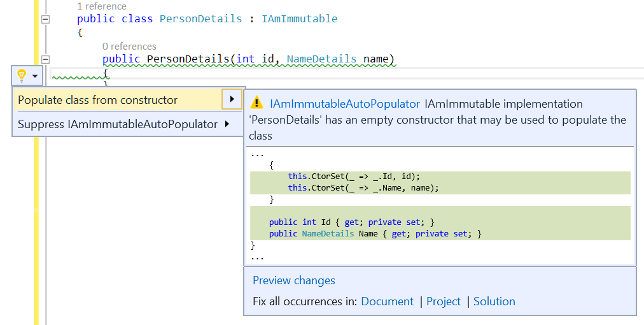Click 'public int Id' property preview line

coord(351,222)
